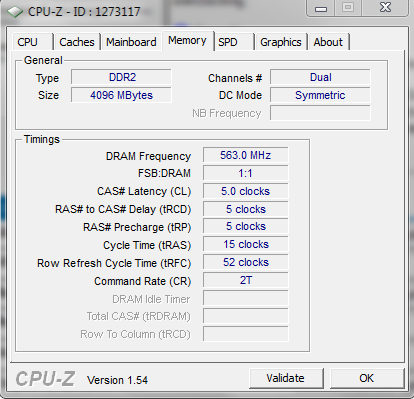Click the Command Rate 2T field
This screenshot has height=399, width=414.
[x=246, y=280]
